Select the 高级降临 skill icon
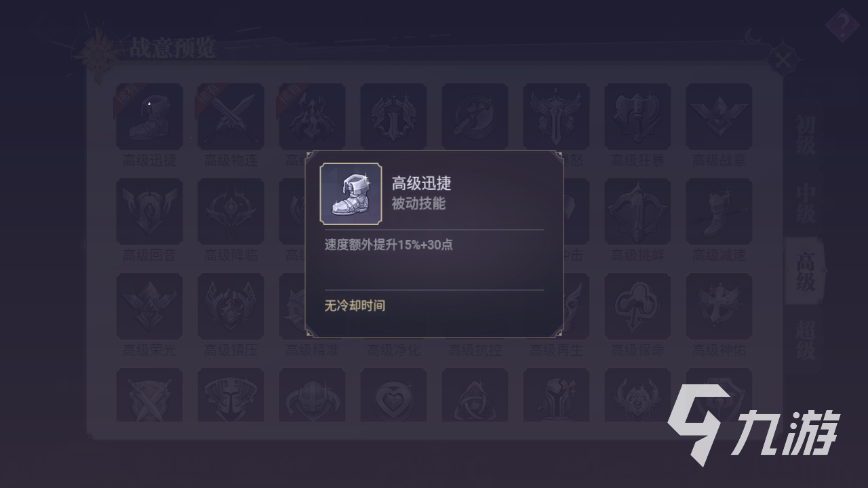 pyautogui.click(x=231, y=211)
